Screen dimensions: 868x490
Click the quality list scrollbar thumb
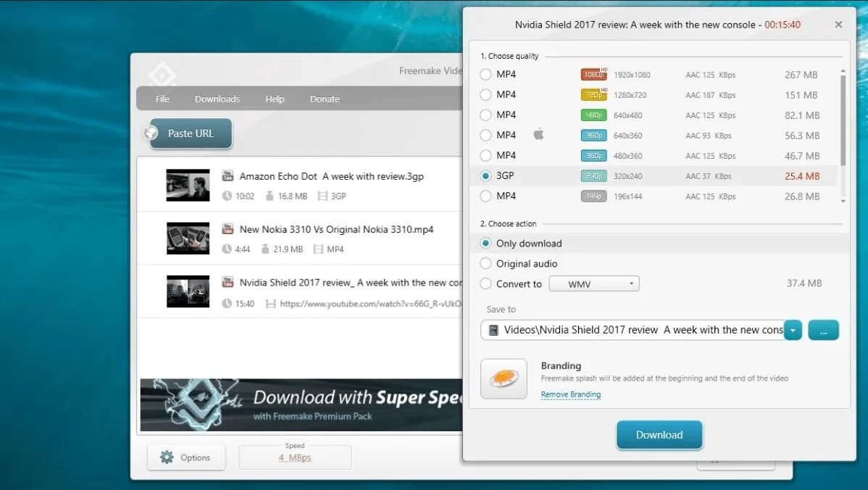pos(843,120)
